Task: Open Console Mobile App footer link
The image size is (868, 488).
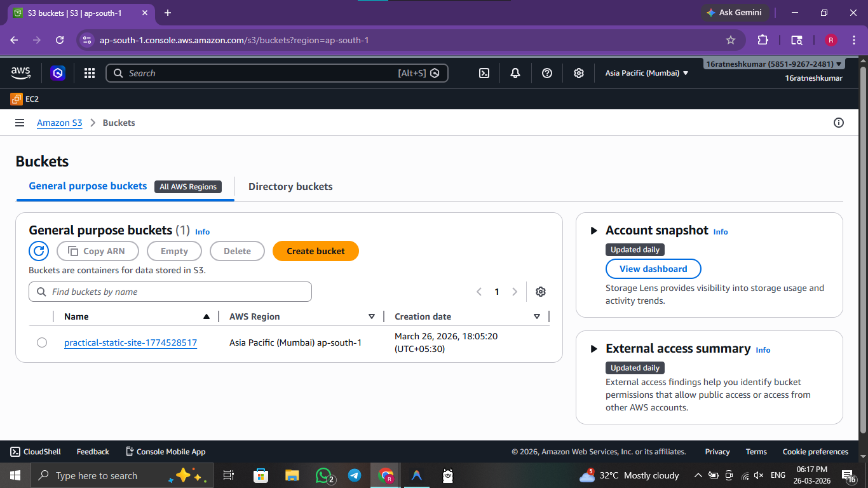Action: [165, 452]
